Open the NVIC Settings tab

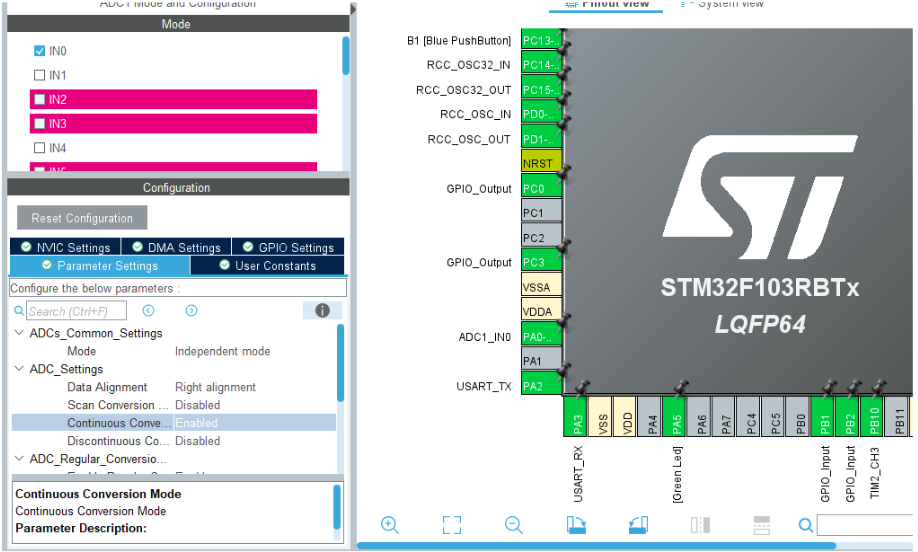tap(66, 247)
